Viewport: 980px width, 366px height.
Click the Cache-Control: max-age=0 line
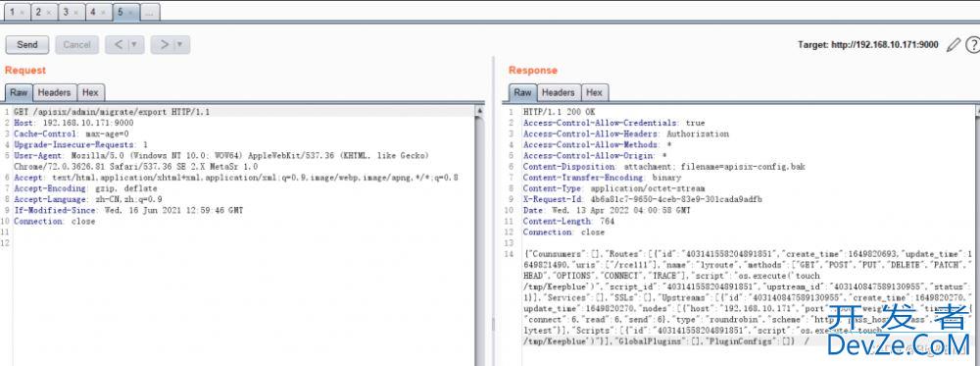click(x=72, y=133)
